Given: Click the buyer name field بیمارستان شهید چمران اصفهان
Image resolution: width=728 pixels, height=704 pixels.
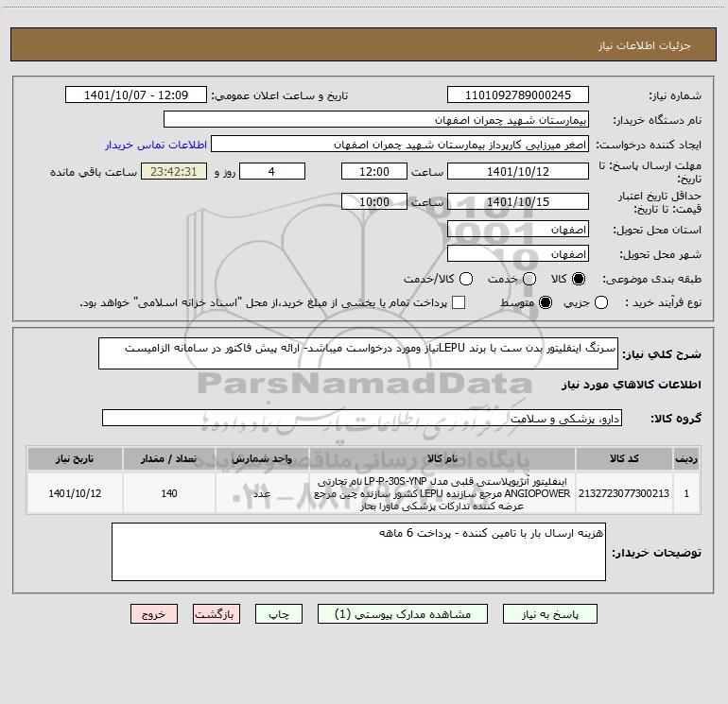Looking at the screenshot, I should tap(376, 120).
